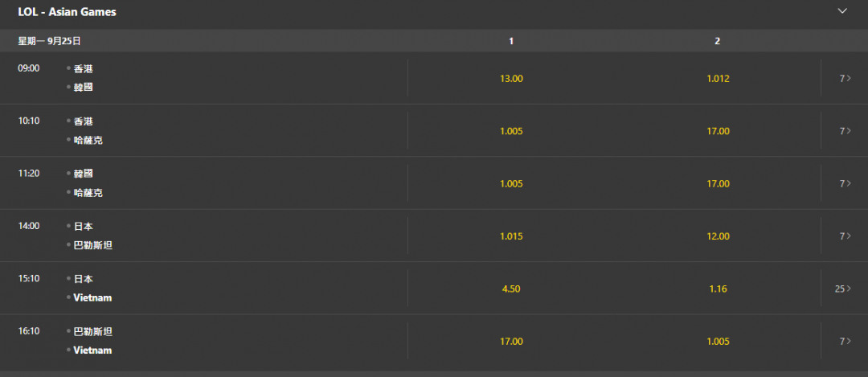Viewport: 868px width, 377px height.
Task: Select 4.50 odds for 日本 vs Vietnam
Action: coord(511,289)
